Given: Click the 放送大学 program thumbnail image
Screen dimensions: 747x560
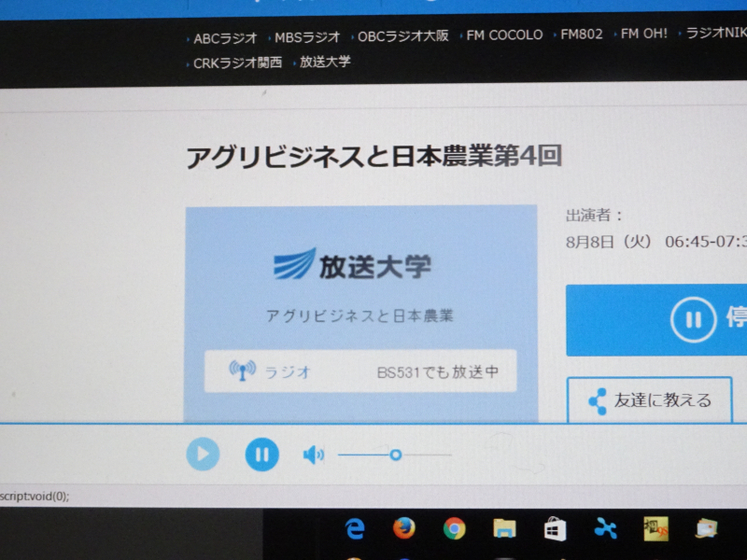Looking at the screenshot, I should [x=361, y=314].
